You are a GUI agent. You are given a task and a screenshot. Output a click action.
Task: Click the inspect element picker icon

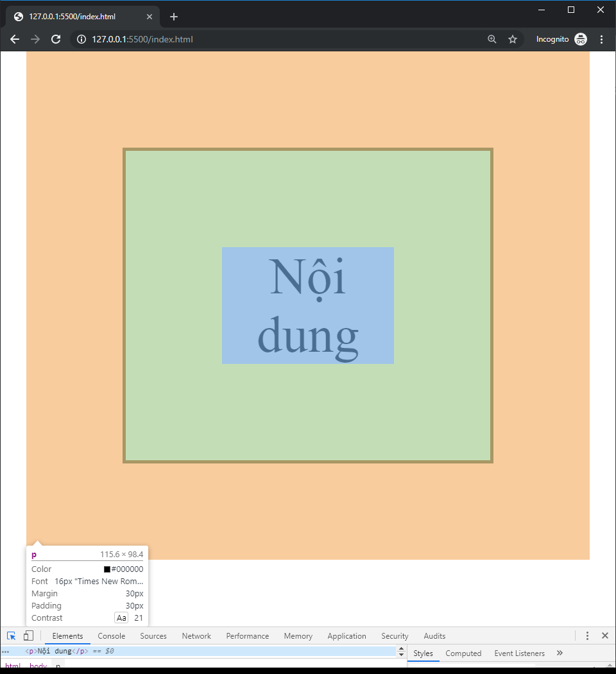(12, 636)
